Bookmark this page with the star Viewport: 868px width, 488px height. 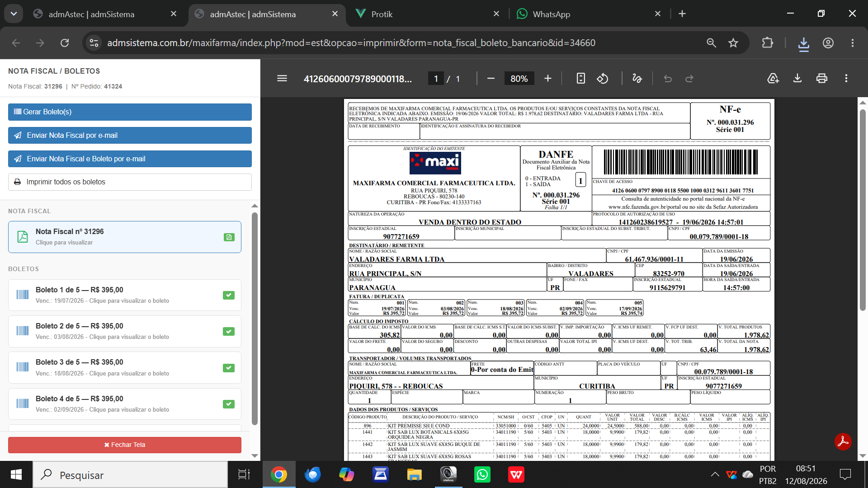click(733, 43)
